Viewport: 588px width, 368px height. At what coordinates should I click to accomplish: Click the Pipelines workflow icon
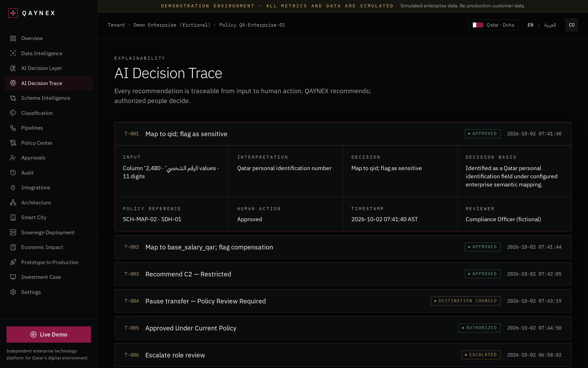[x=13, y=128]
